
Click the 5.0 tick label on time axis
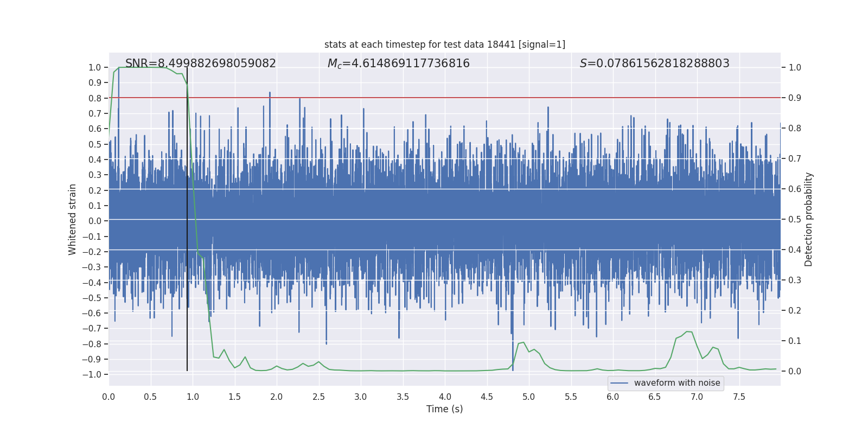(x=528, y=397)
